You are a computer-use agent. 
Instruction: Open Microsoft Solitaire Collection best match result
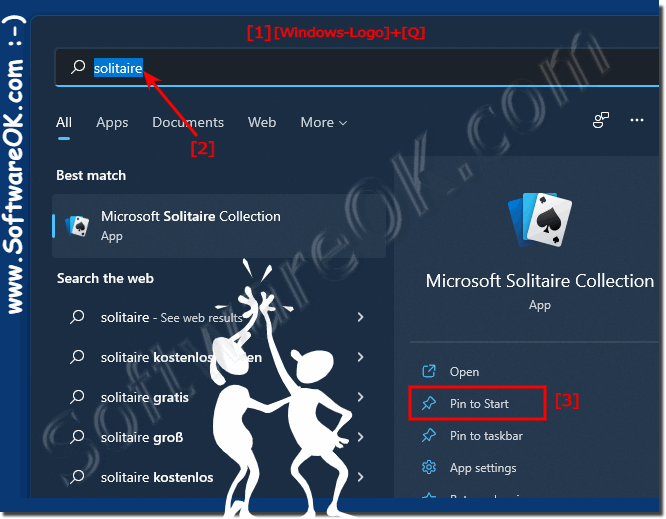[x=219, y=226]
